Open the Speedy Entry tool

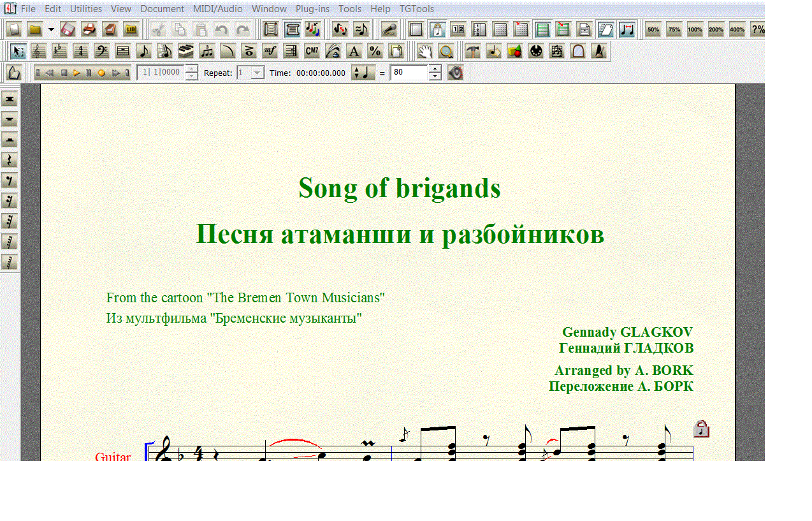pyautogui.click(x=164, y=51)
